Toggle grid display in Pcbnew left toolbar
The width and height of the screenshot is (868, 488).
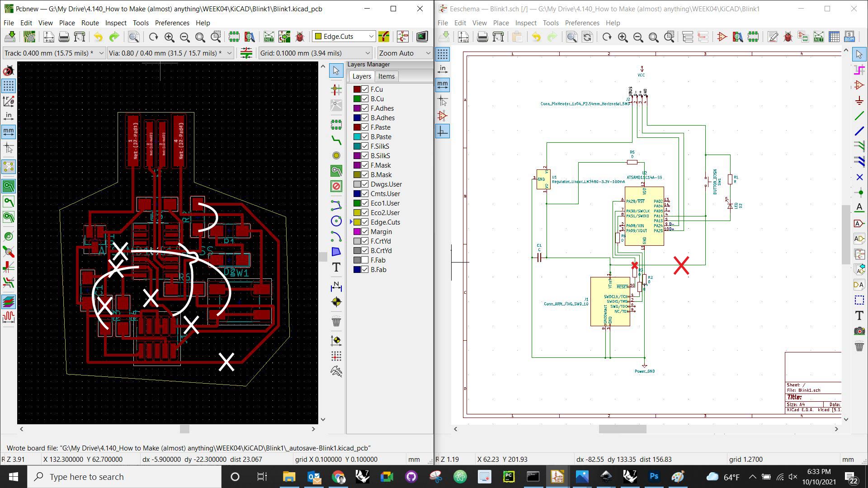click(x=9, y=85)
